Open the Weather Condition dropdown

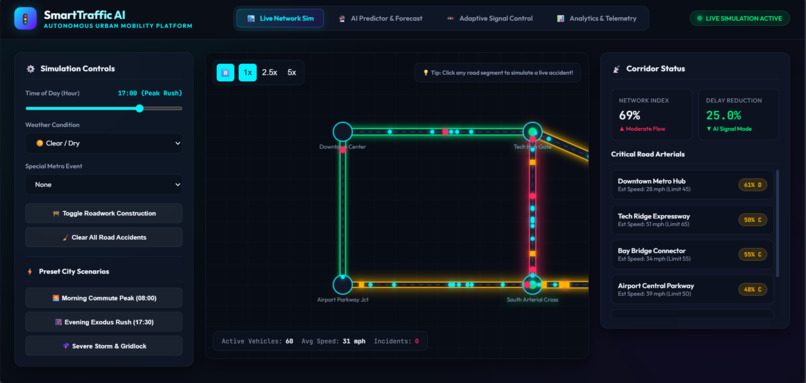pyautogui.click(x=104, y=143)
